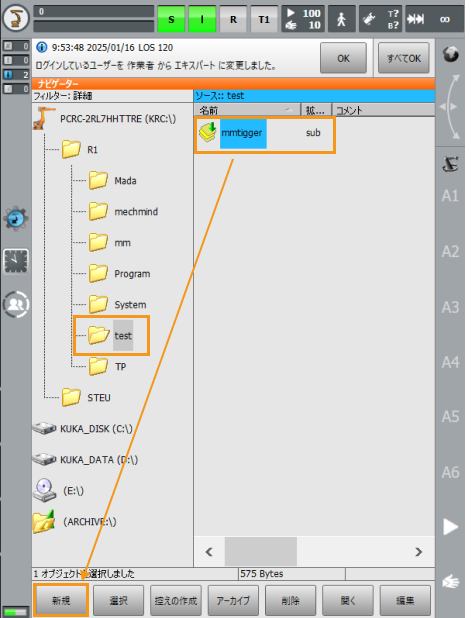The width and height of the screenshot is (471, 618).
Task: Sort file list by 名前 column header
Action: (x=247, y=110)
